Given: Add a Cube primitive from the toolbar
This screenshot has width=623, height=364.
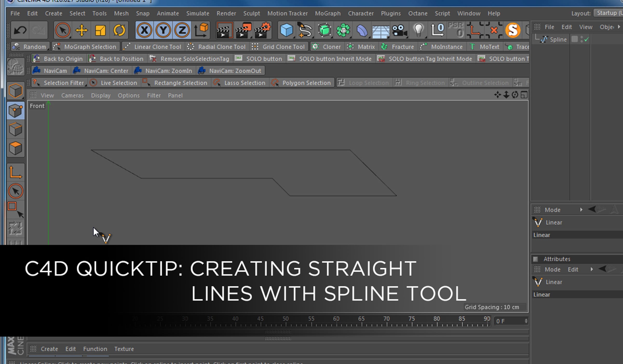Looking at the screenshot, I should [287, 30].
